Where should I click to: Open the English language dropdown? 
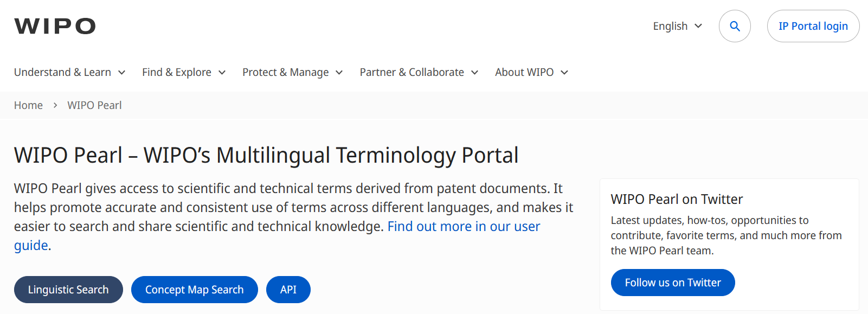pyautogui.click(x=670, y=26)
